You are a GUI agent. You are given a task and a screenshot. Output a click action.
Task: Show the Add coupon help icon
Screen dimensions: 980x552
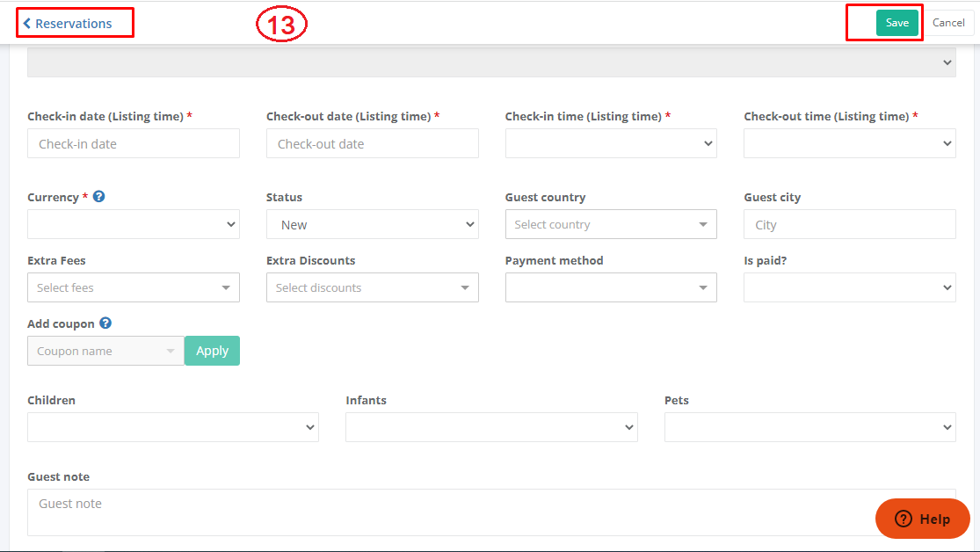pyautogui.click(x=105, y=323)
